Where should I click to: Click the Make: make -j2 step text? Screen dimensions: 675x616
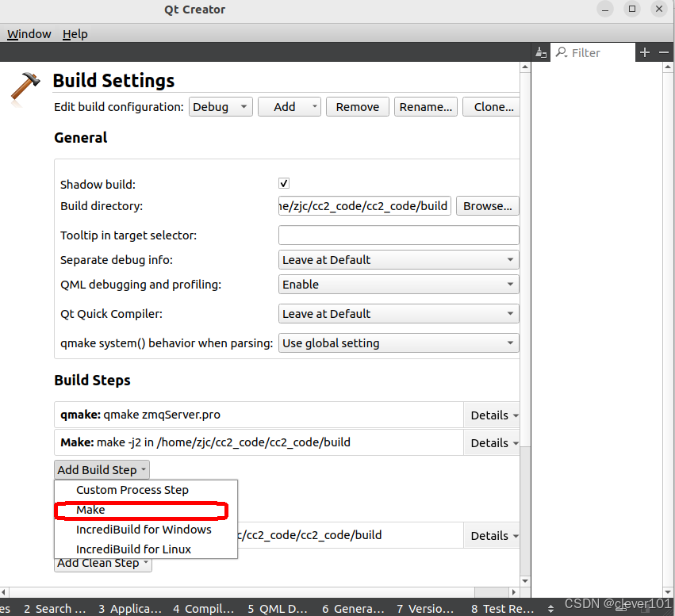tap(205, 442)
